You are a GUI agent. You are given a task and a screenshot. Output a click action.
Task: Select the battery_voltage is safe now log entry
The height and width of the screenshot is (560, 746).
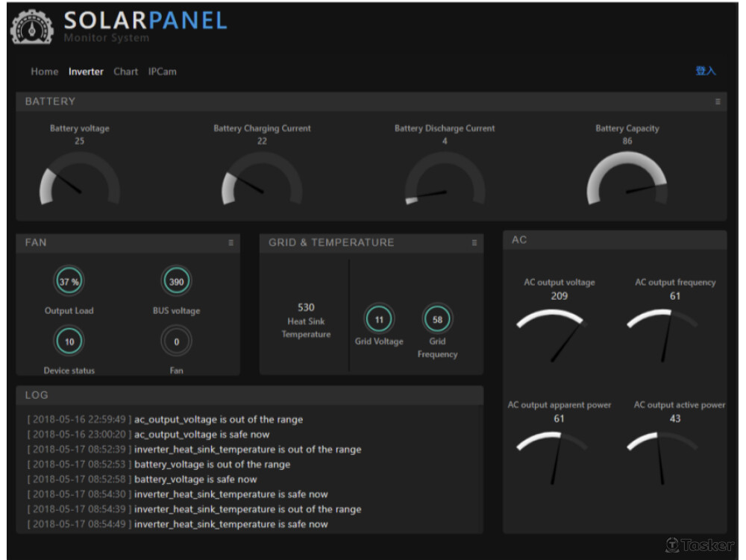195,479
